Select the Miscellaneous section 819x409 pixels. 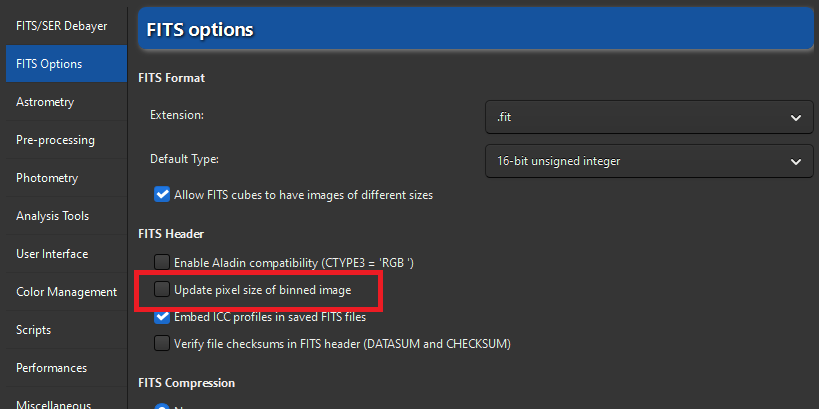56,403
